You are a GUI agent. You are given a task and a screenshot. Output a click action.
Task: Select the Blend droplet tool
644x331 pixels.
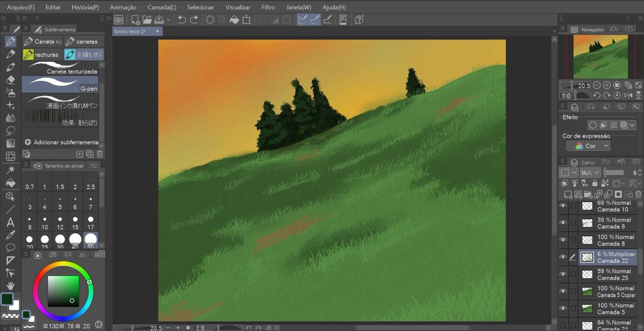click(10, 118)
